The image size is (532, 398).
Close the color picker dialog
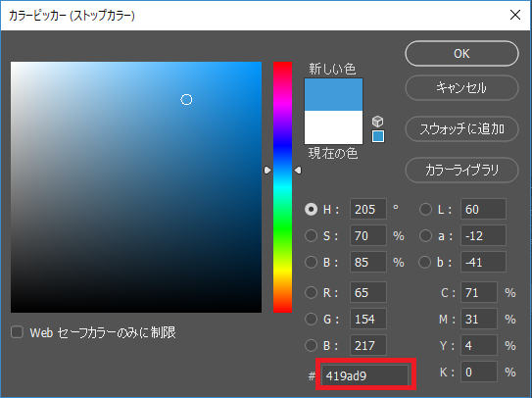coord(515,15)
